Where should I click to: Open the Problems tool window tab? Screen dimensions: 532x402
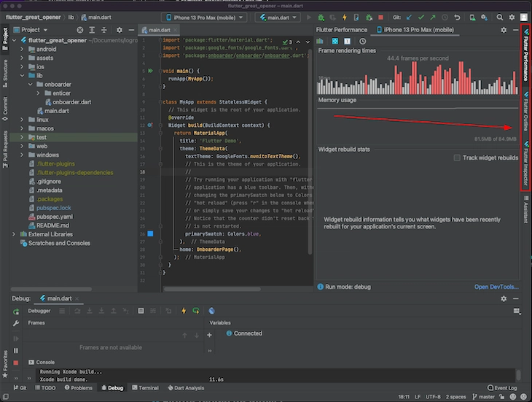click(x=79, y=387)
